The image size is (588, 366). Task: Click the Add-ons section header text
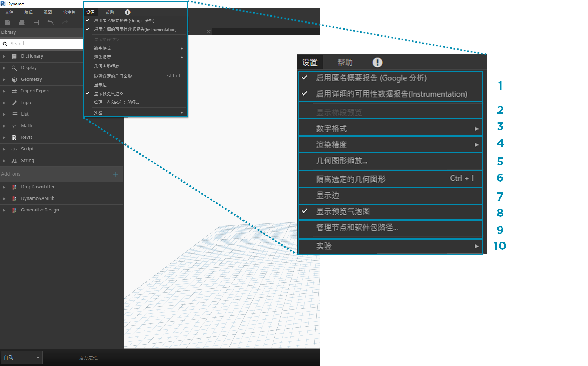(x=11, y=174)
